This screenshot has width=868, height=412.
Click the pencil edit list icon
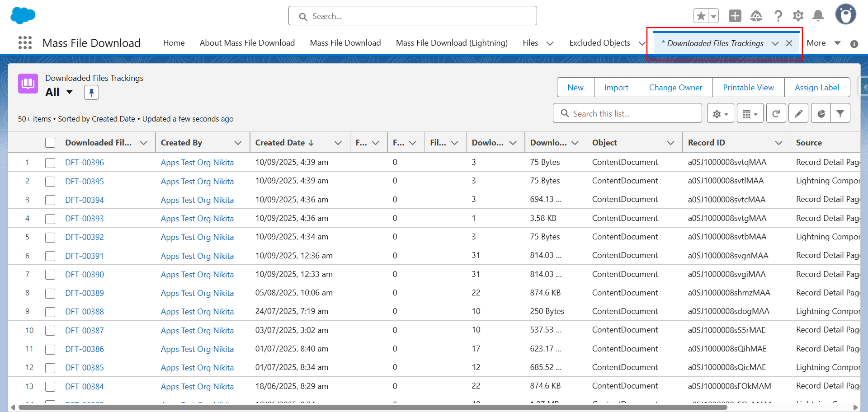click(x=798, y=114)
